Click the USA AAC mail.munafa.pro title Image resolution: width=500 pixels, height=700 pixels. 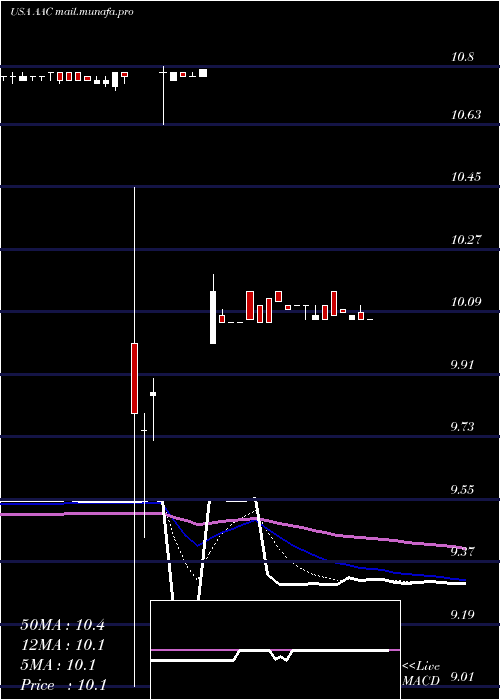pyautogui.click(x=71, y=12)
